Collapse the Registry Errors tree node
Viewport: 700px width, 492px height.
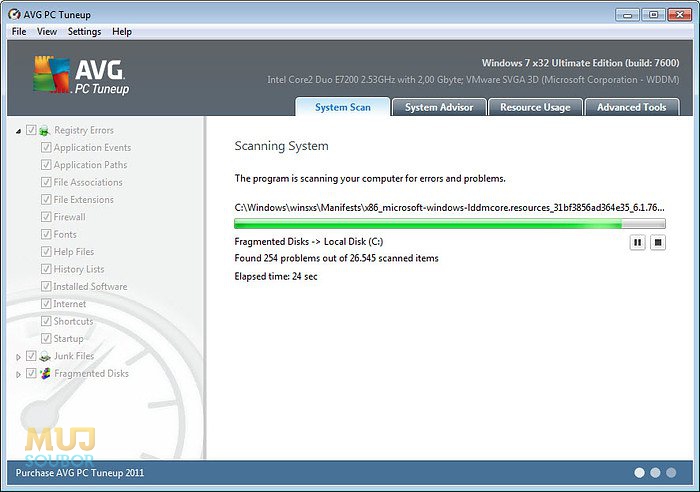pos(18,131)
